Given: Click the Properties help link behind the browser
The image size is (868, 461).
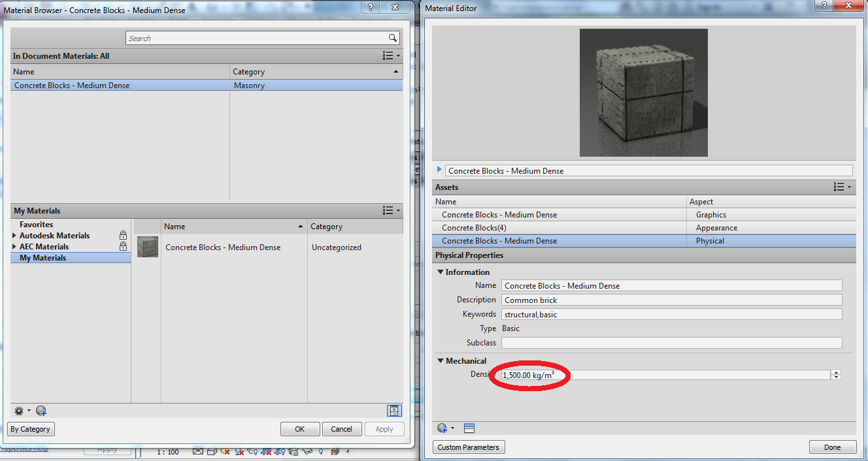Looking at the screenshot, I should pyautogui.click(x=24, y=449).
